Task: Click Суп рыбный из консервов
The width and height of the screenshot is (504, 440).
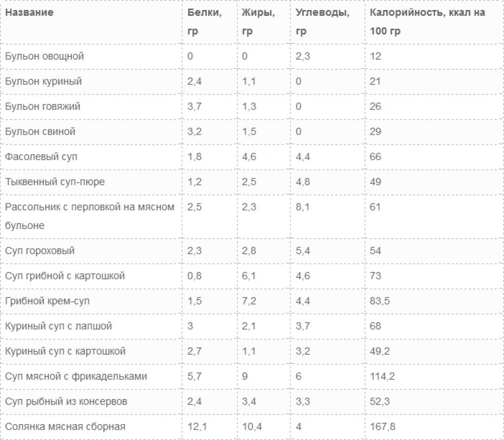Action: pos(66,402)
